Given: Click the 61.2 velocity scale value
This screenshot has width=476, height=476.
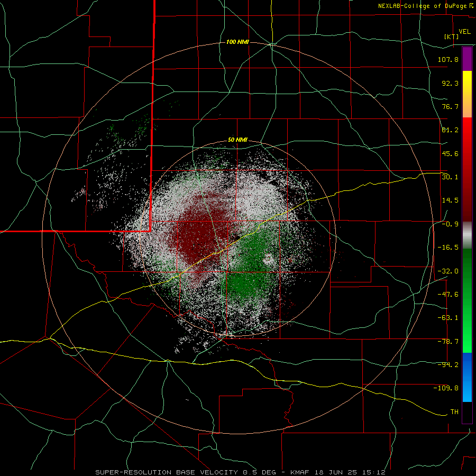Looking at the screenshot, I should coord(450,130).
